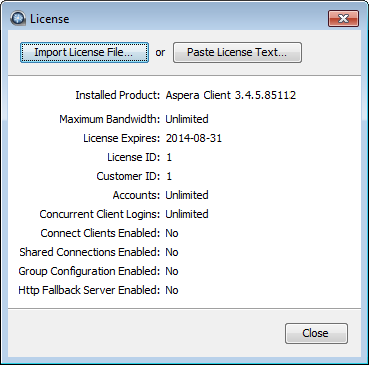The width and height of the screenshot is (369, 365).
Task: Click the Connect Clients Enabled label
Action: coord(100,233)
